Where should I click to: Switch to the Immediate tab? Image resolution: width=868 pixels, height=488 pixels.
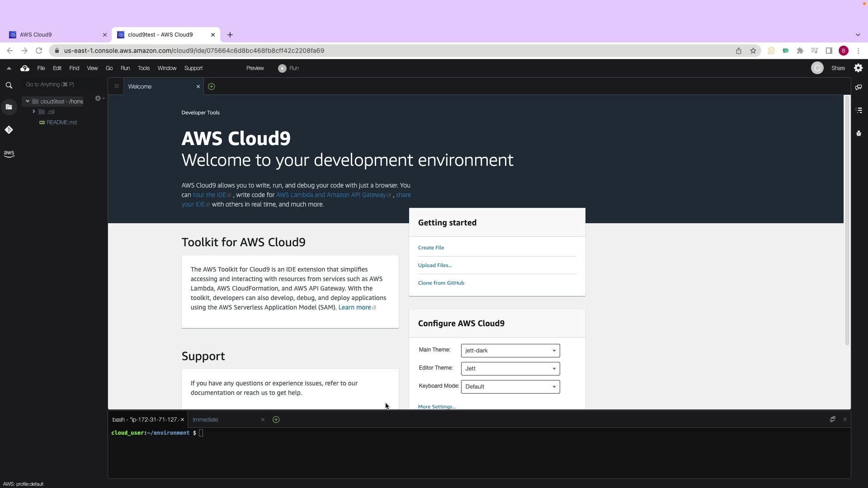point(206,420)
